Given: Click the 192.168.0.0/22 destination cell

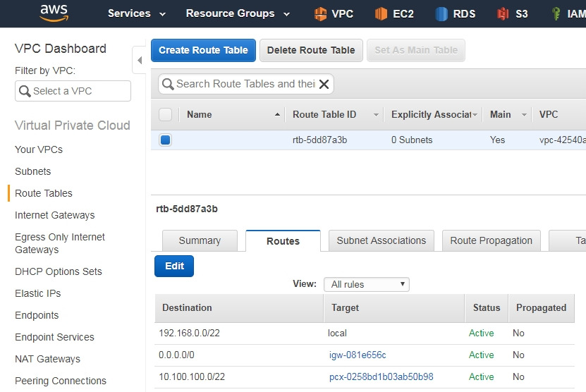Looking at the screenshot, I should (x=189, y=333).
